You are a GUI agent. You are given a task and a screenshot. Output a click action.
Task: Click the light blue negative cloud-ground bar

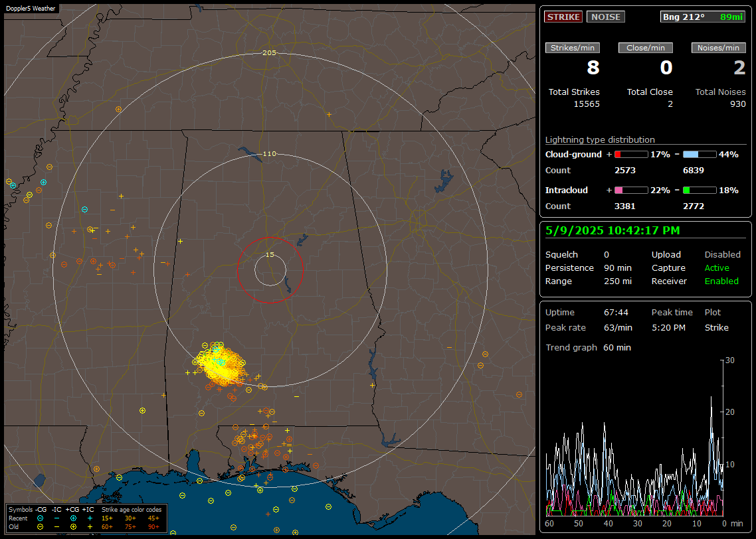700,155
